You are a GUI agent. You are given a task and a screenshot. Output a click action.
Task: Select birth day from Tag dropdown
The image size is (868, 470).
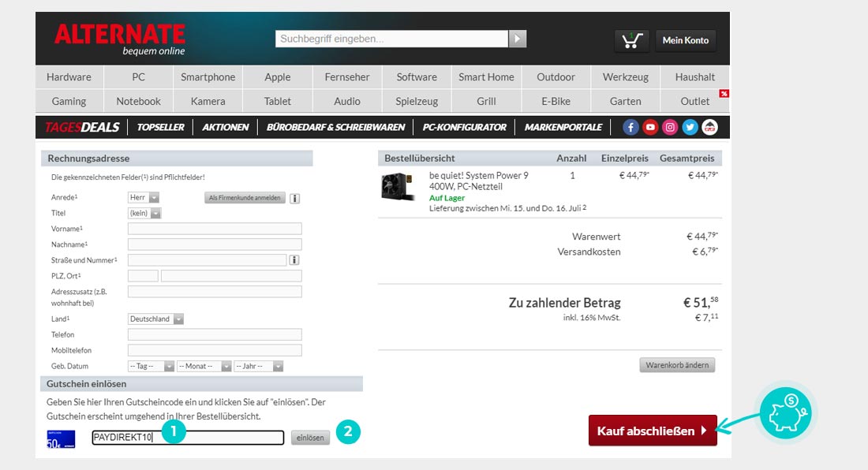152,366
